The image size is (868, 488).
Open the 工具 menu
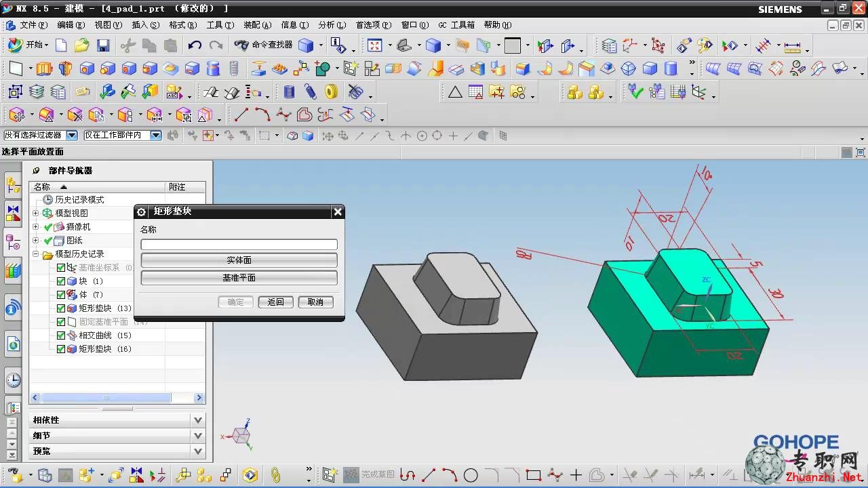(x=220, y=25)
